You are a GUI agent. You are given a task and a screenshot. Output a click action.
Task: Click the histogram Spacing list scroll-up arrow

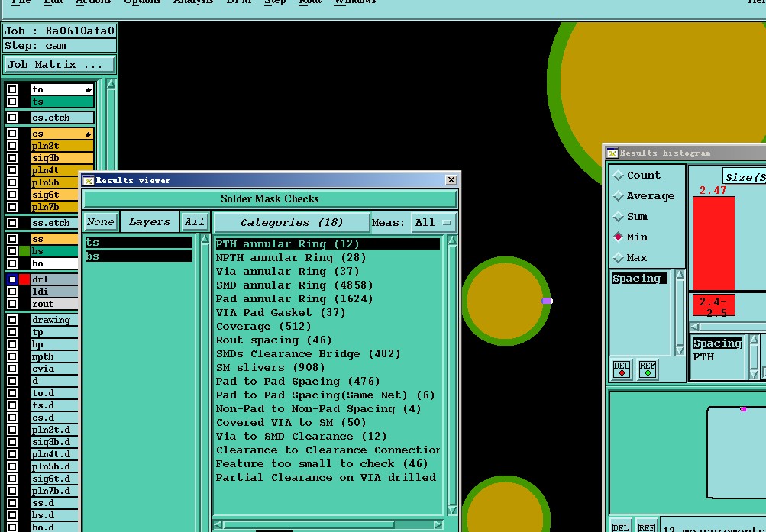coord(680,276)
